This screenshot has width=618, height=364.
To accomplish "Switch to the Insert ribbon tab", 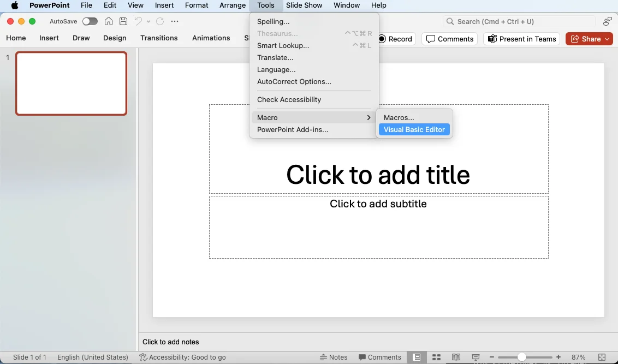I will point(49,38).
